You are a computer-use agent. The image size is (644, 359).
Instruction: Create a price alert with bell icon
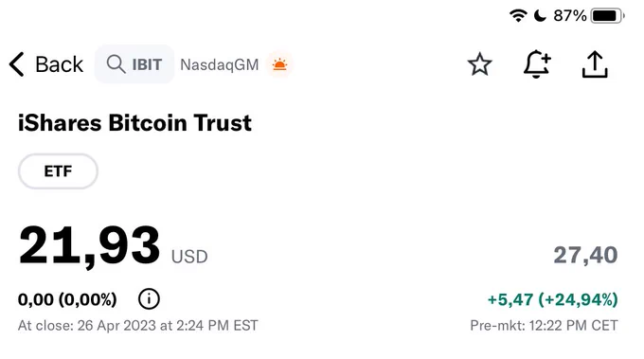click(537, 64)
